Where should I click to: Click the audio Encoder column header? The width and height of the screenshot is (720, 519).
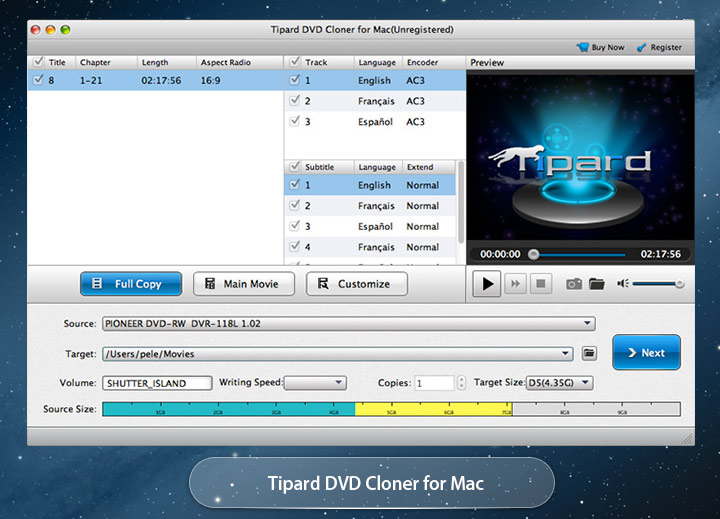pos(433,62)
